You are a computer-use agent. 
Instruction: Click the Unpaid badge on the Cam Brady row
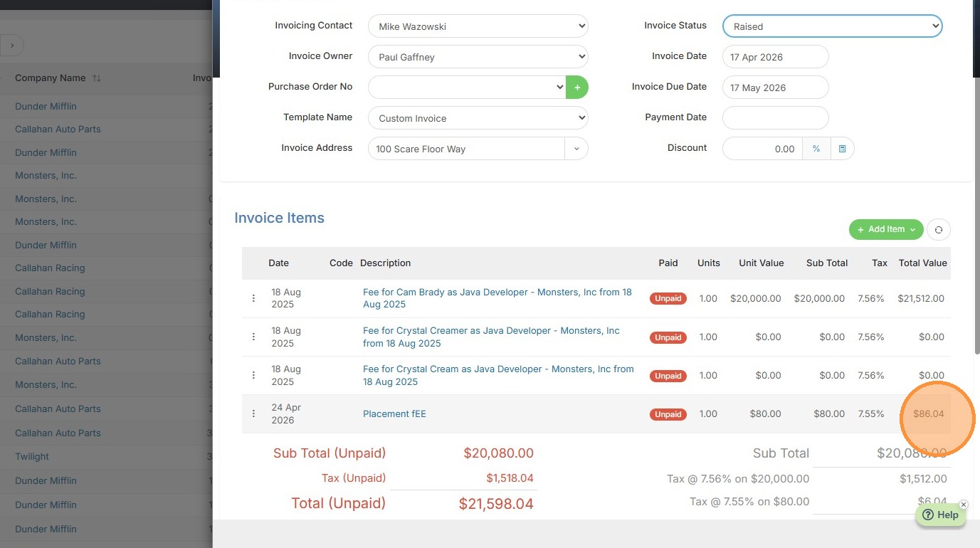pyautogui.click(x=668, y=299)
